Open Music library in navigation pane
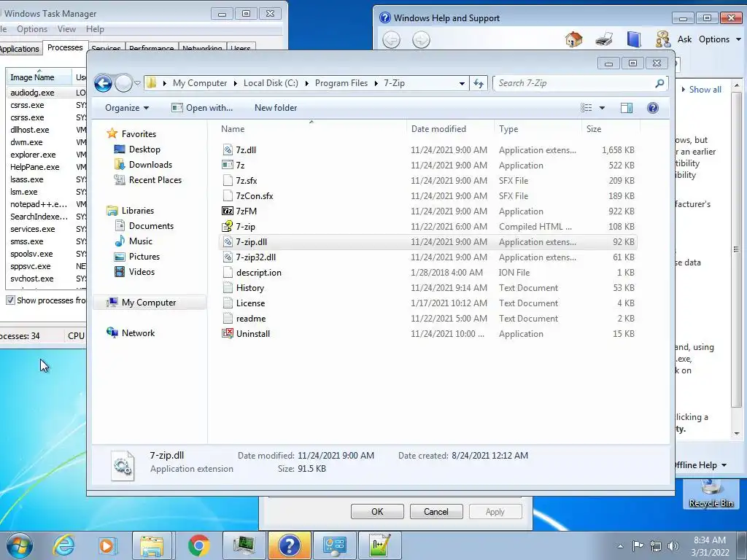This screenshot has height=560, width=747. [141, 241]
